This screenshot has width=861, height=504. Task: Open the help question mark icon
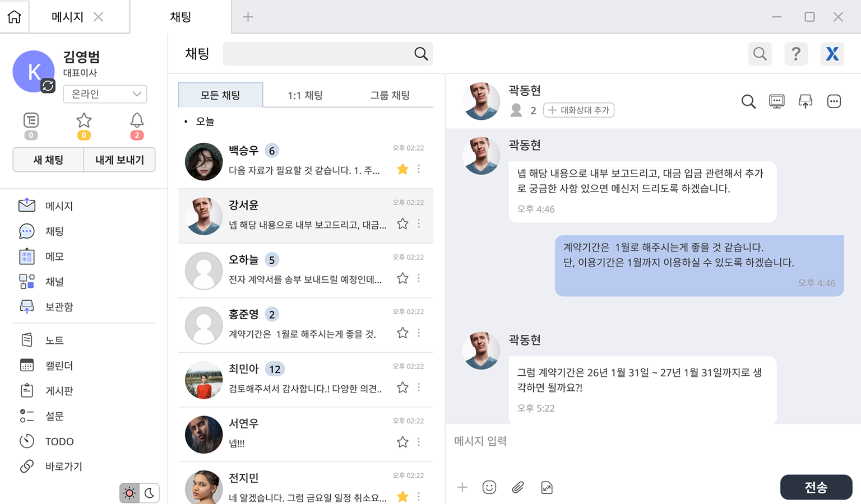[796, 53]
